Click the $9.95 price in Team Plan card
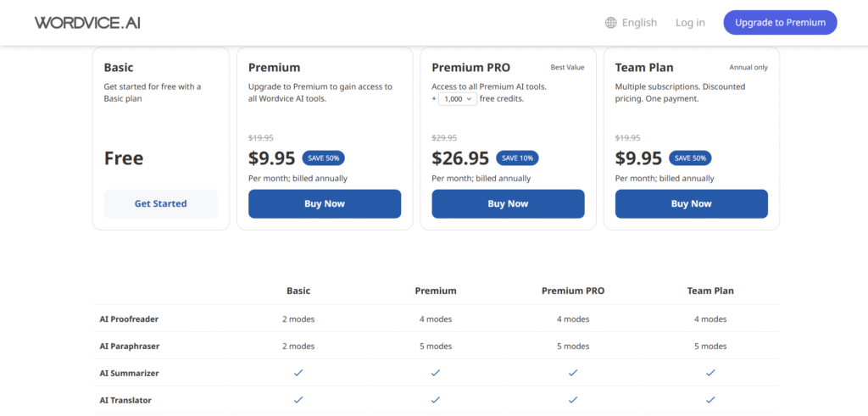This screenshot has width=868, height=416. point(639,158)
